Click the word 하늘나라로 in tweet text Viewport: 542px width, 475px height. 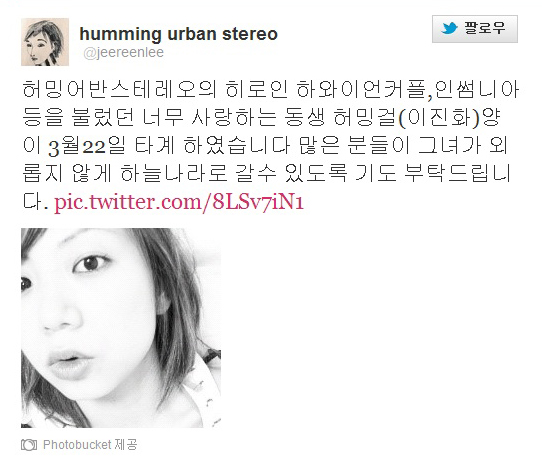click(174, 173)
